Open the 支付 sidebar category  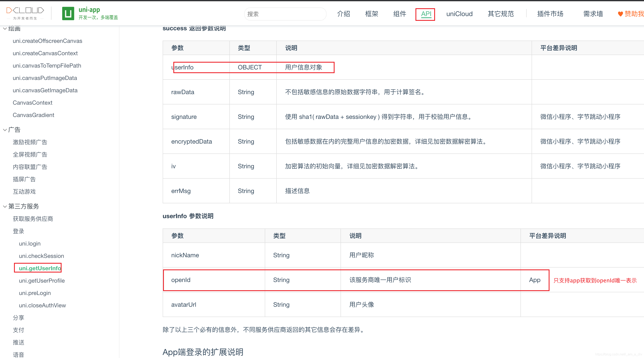point(19,330)
